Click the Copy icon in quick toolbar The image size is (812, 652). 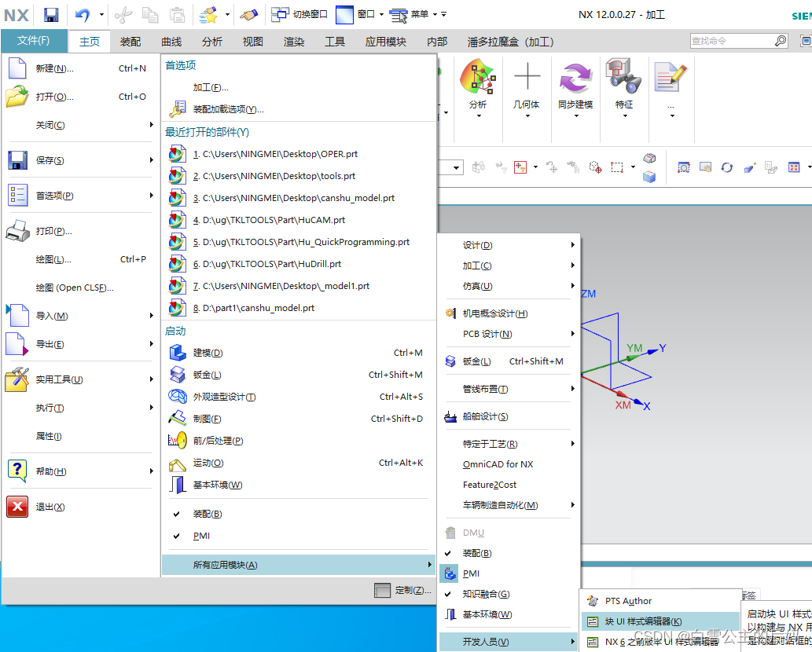tap(150, 15)
